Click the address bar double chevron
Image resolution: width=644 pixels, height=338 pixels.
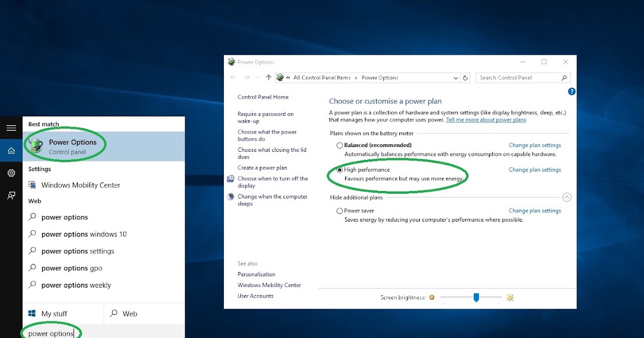(288, 78)
